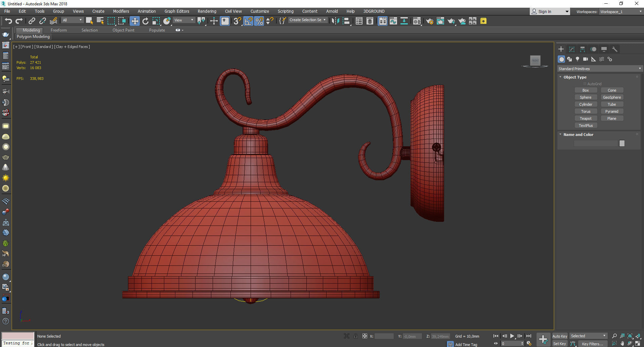644x347 pixels.
Task: Open the key mode Selected dropdown
Action: click(588, 336)
